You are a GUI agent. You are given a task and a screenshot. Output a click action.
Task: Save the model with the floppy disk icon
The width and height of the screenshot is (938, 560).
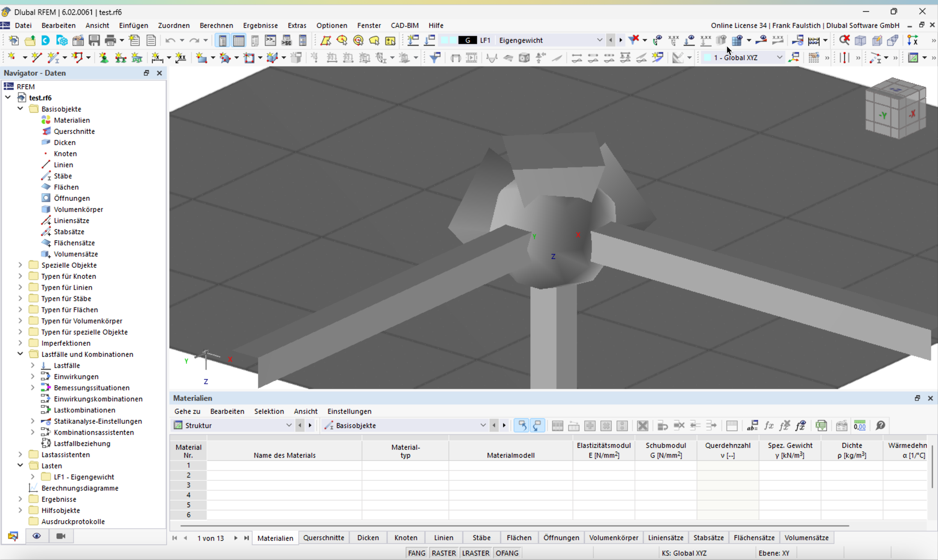tap(94, 40)
